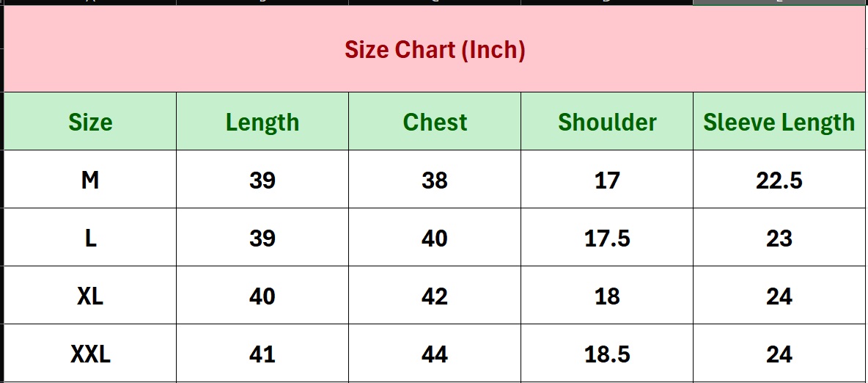Click sleeve length value 23
Screen dimensions: 868x383
779,238
